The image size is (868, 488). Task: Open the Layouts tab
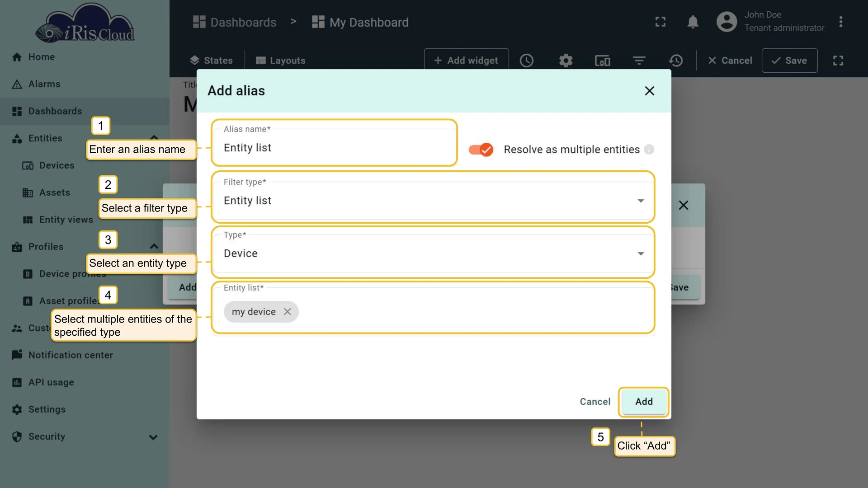[x=280, y=61]
